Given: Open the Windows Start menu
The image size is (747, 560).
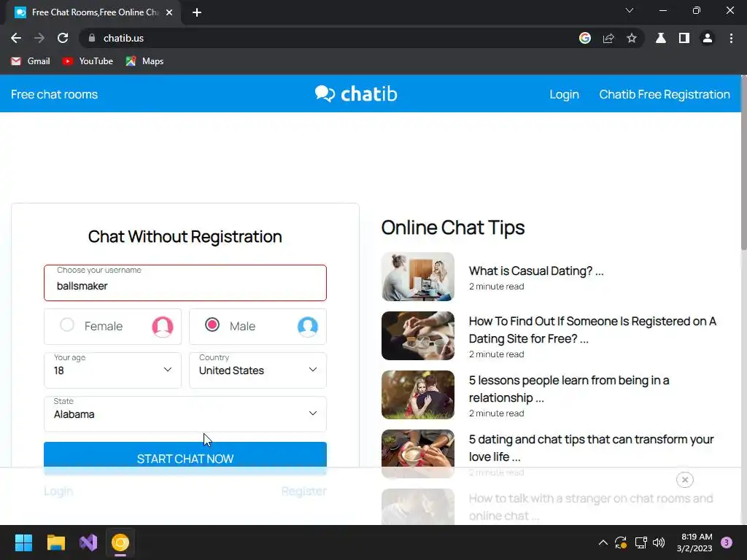Looking at the screenshot, I should (23, 542).
